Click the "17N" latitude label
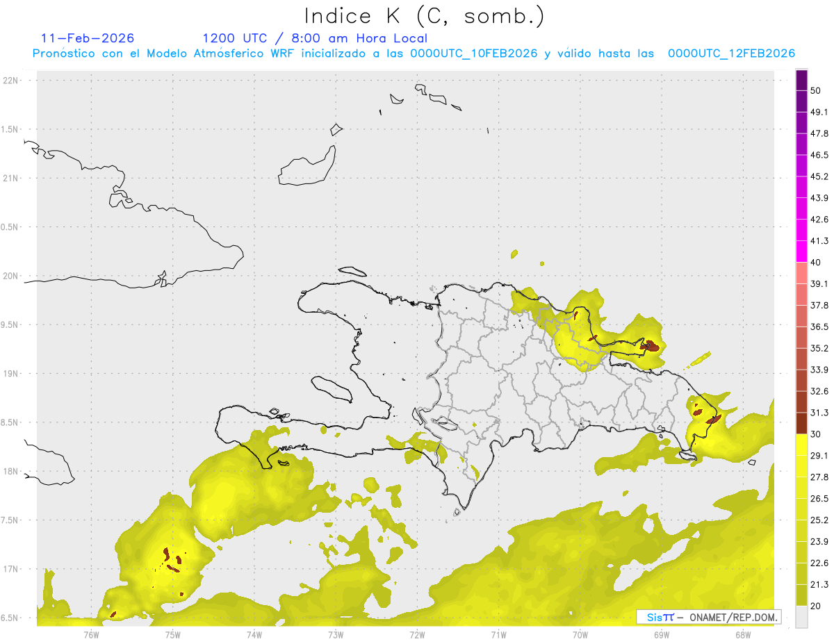This screenshot has width=834, height=644. click(12, 569)
